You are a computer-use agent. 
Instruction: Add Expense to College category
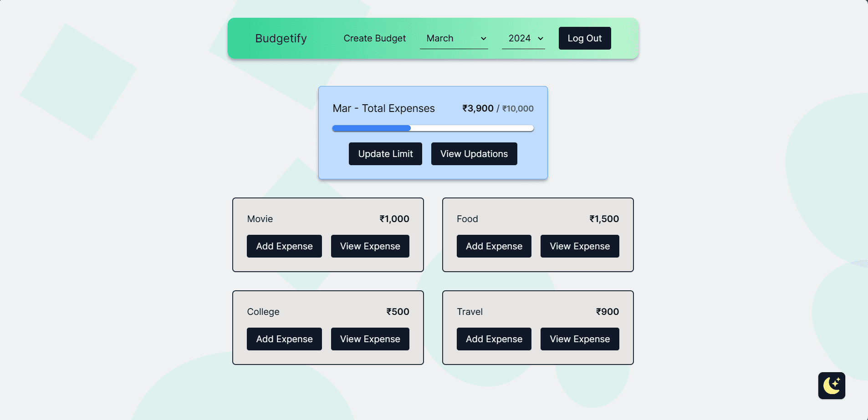pos(284,339)
